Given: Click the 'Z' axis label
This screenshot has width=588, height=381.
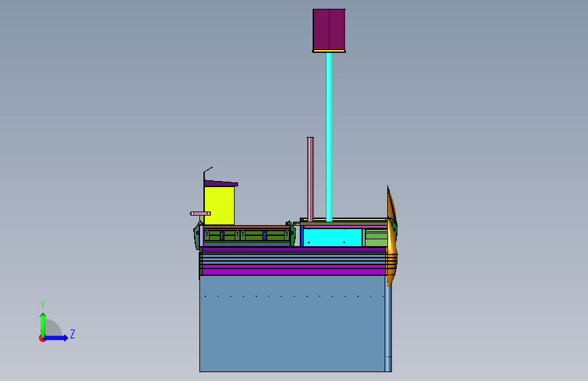Looking at the screenshot, I should tap(73, 334).
